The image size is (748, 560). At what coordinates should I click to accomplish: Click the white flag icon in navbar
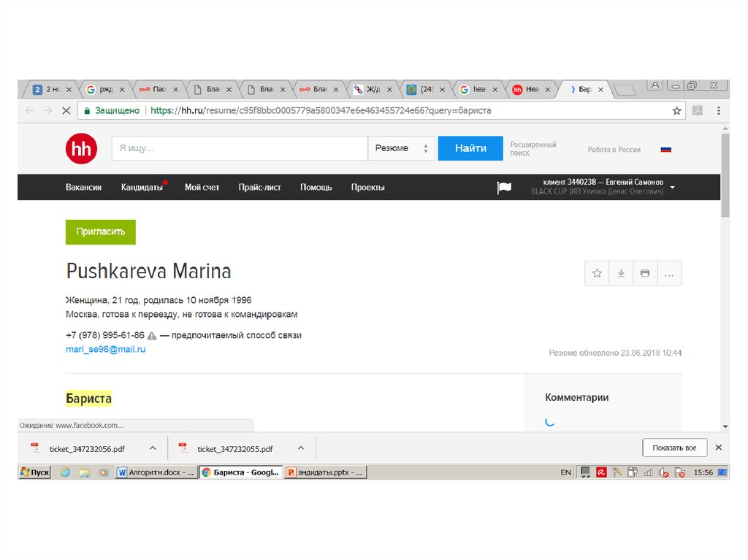pos(504,188)
